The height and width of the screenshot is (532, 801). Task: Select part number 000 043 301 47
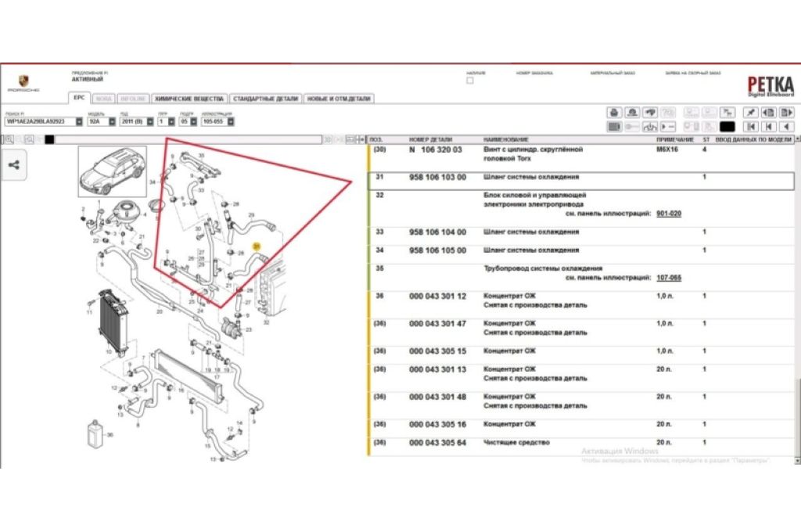pyautogui.click(x=437, y=323)
